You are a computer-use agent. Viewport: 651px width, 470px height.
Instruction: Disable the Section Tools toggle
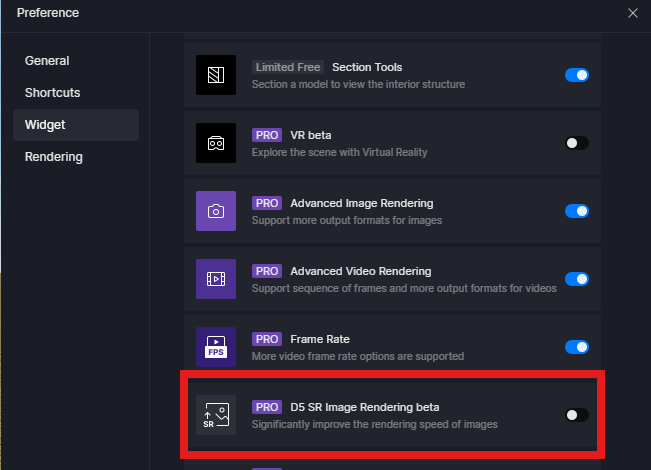pyautogui.click(x=577, y=75)
